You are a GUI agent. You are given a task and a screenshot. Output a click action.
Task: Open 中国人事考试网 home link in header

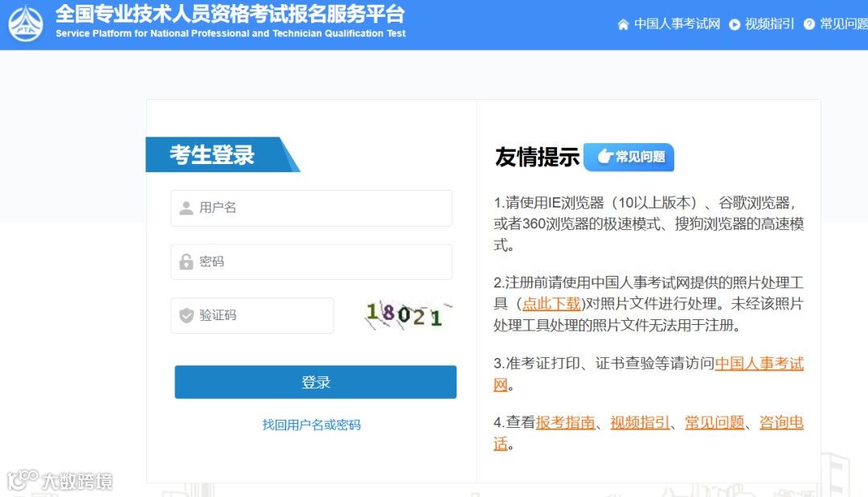tap(677, 24)
